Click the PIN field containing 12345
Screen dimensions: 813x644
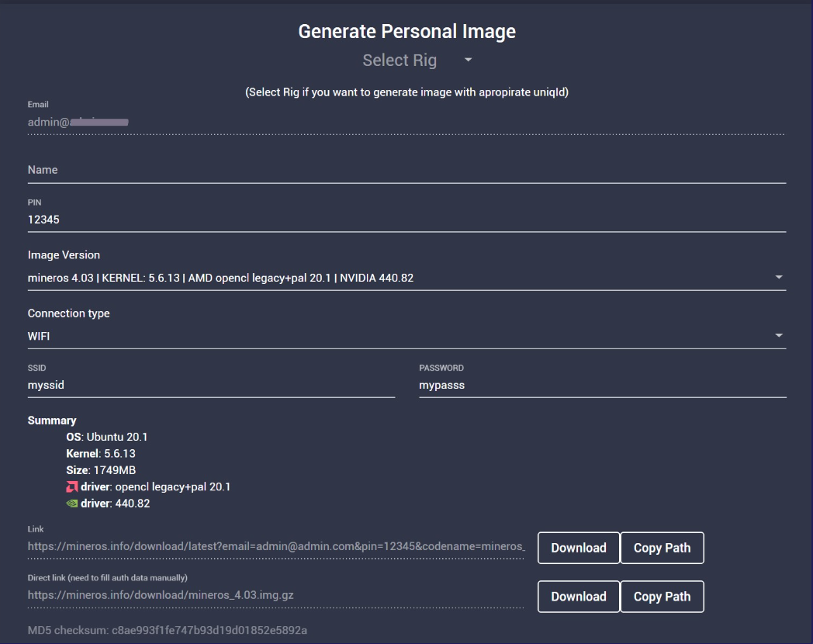point(406,220)
